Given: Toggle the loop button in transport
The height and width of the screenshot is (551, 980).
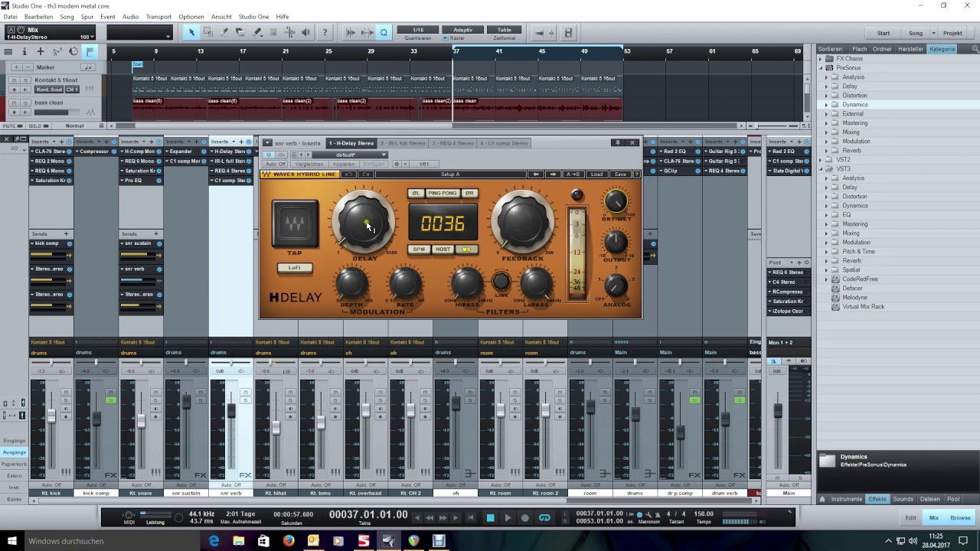Looking at the screenshot, I should pos(544,518).
